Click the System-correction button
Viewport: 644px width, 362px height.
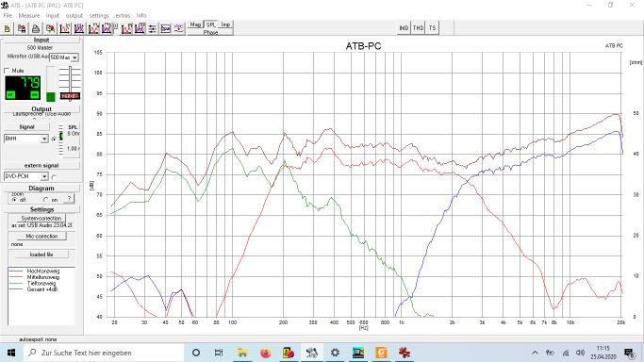[x=41, y=219]
